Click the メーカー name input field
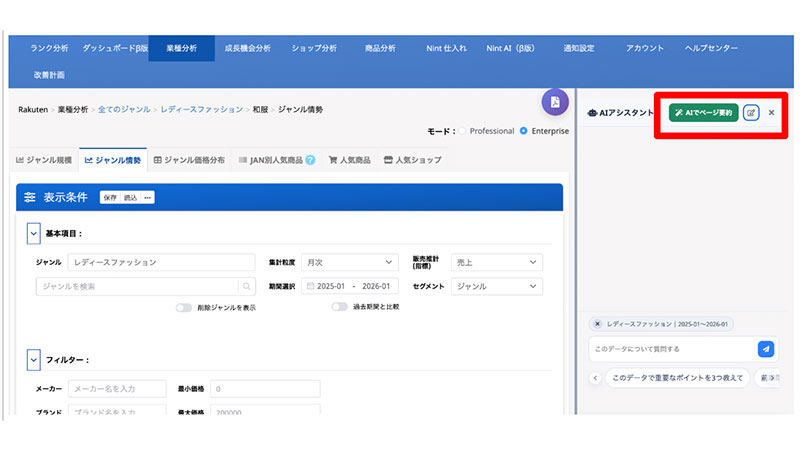This screenshot has width=800, height=451. 118,388
